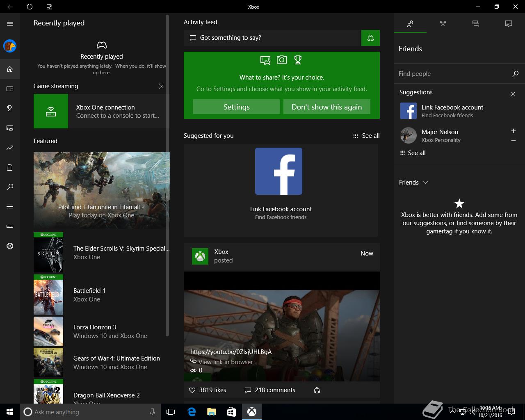The height and width of the screenshot is (420, 525).
Task: Open the list icon below search in sidebar
Action: (10, 206)
